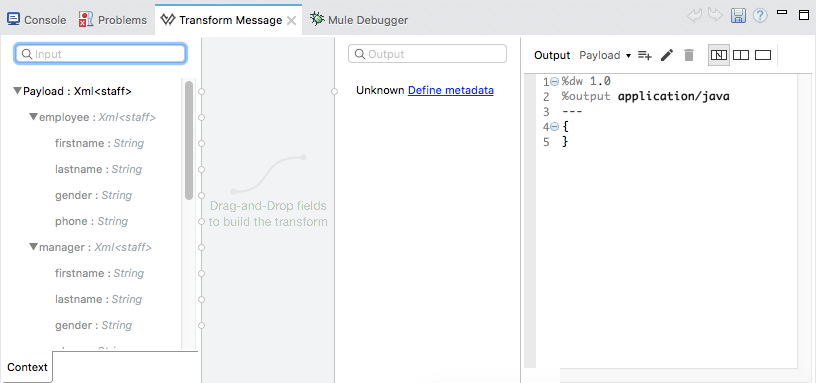Collapse the employee node

[33, 118]
